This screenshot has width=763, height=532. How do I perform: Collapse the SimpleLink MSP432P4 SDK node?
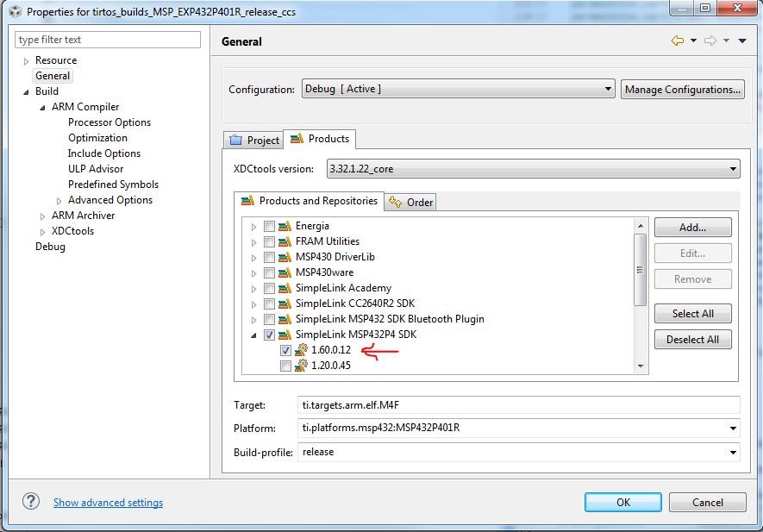253,335
